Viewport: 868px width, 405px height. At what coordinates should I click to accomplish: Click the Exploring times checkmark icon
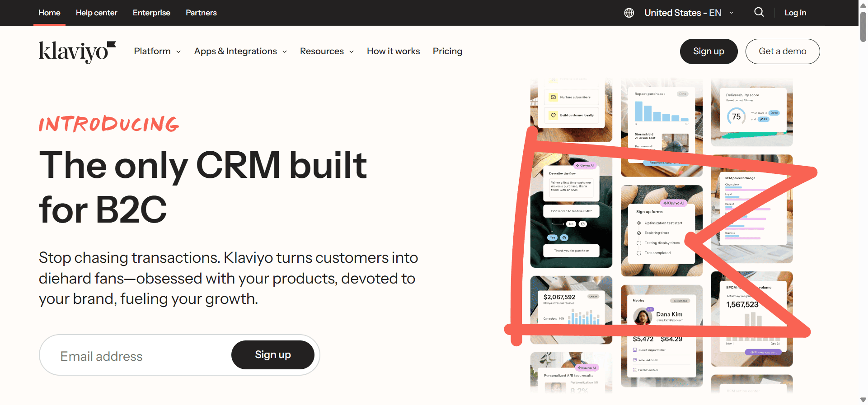pyautogui.click(x=639, y=233)
